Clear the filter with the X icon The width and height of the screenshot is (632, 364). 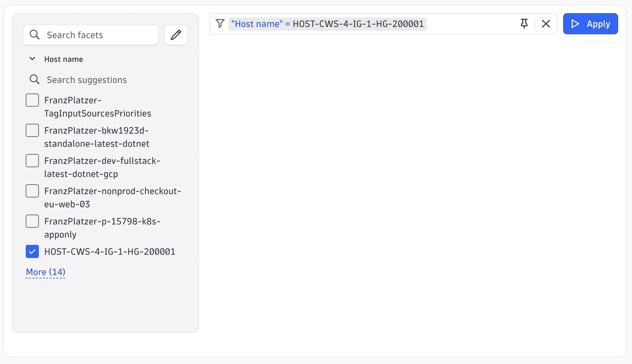(546, 24)
